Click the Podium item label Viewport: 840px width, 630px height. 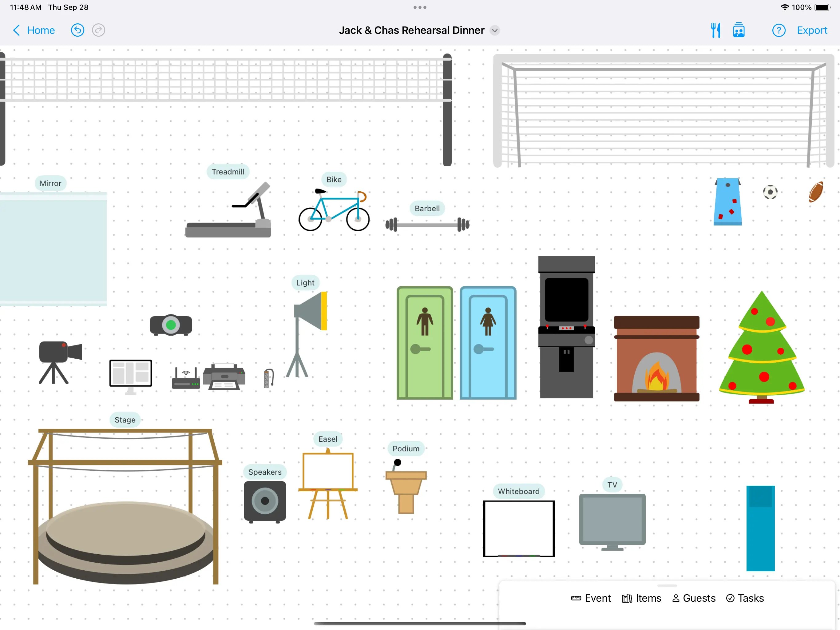pyautogui.click(x=406, y=449)
